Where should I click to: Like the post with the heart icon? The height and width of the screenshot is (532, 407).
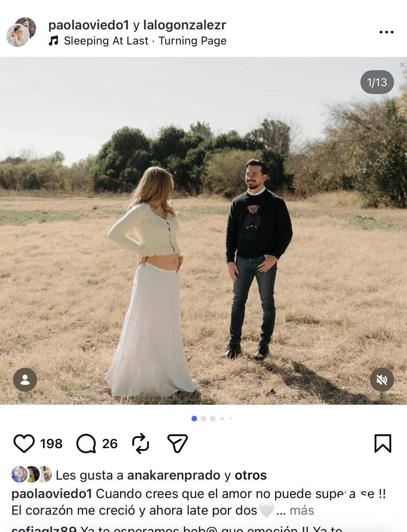point(24,443)
